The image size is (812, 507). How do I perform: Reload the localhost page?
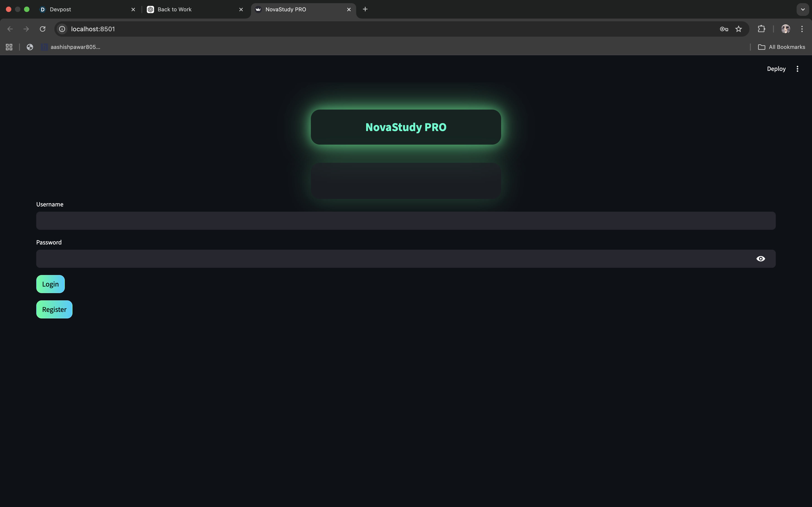[x=43, y=29]
